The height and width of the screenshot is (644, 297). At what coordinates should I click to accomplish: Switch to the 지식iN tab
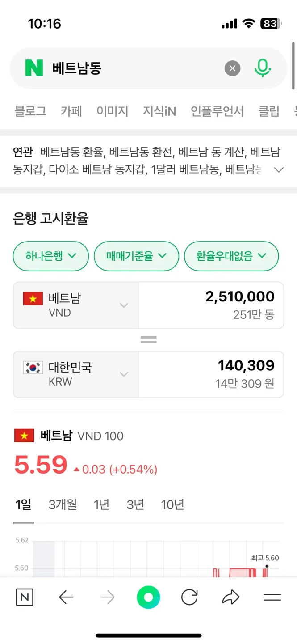coord(159,111)
